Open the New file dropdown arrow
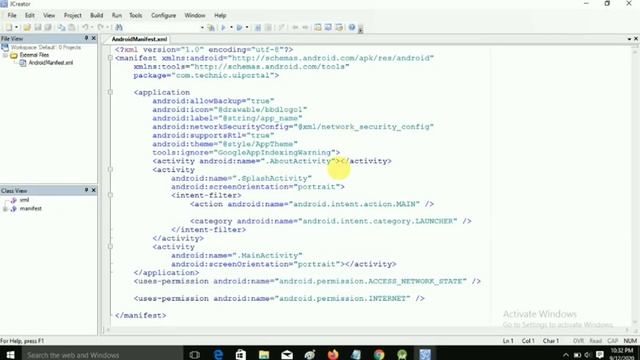 click(16, 27)
